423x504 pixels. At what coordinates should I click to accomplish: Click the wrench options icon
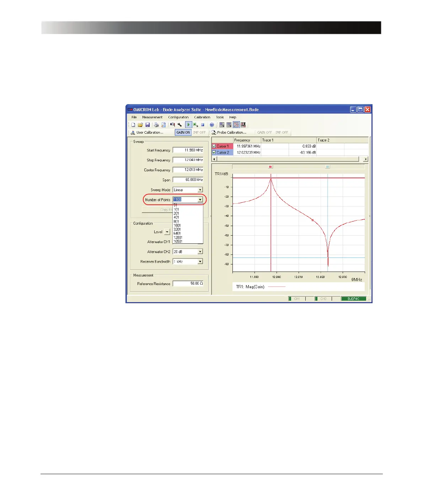tap(180, 125)
